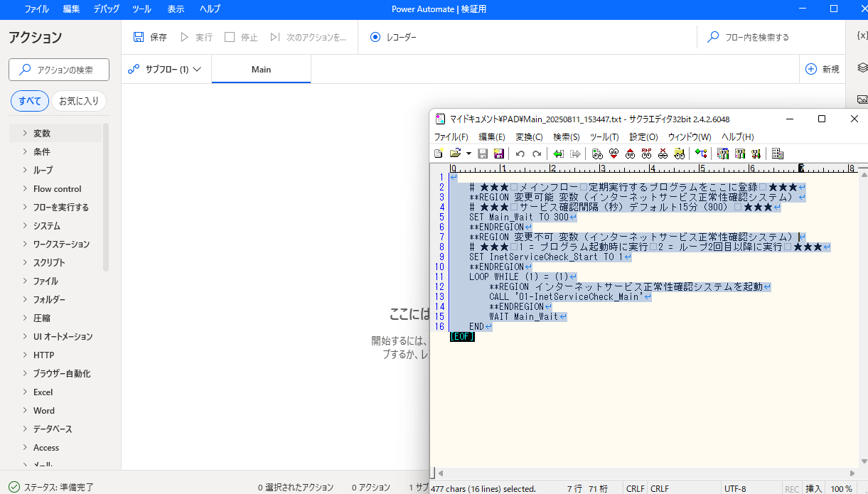Click the Next action step icon
The width and height of the screenshot is (868, 494).
coord(274,37)
